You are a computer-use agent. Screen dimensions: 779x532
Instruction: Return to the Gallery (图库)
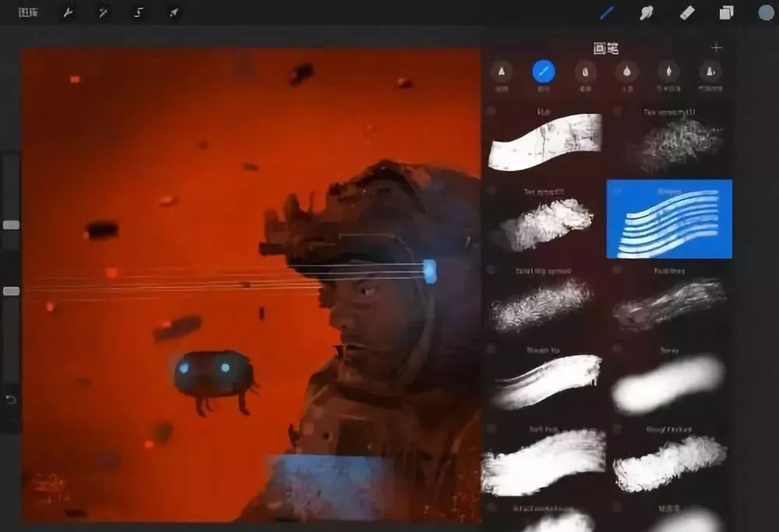pyautogui.click(x=30, y=13)
